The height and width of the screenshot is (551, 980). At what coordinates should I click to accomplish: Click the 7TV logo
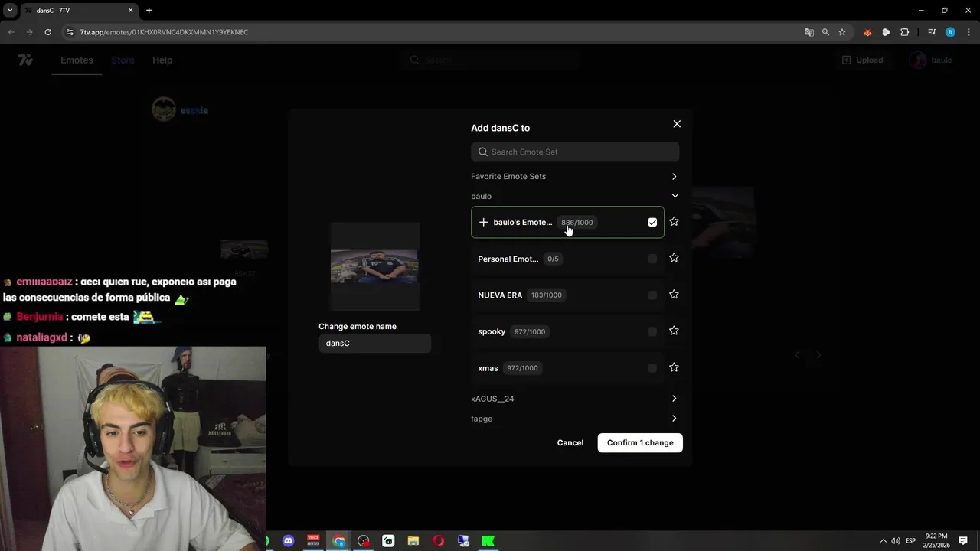(25, 60)
